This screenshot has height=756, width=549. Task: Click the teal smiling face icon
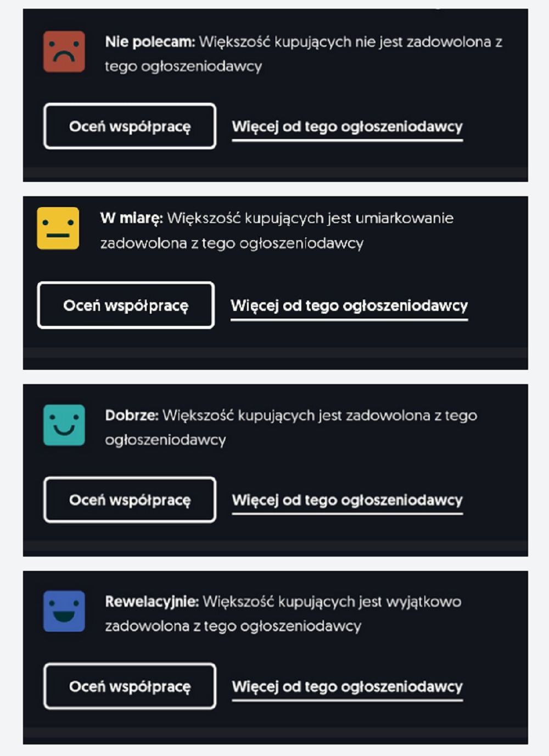click(x=64, y=425)
